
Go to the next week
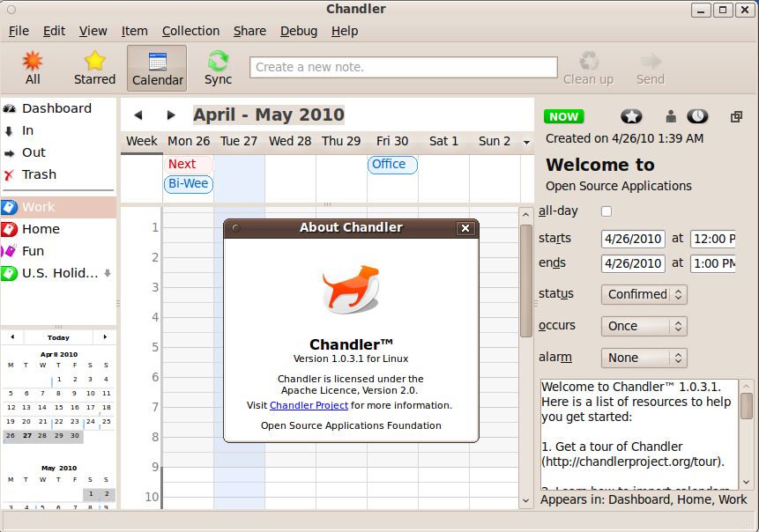(x=170, y=115)
